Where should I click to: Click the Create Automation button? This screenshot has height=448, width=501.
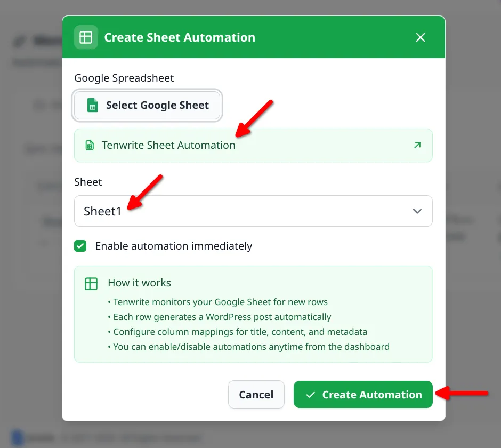coord(363,394)
